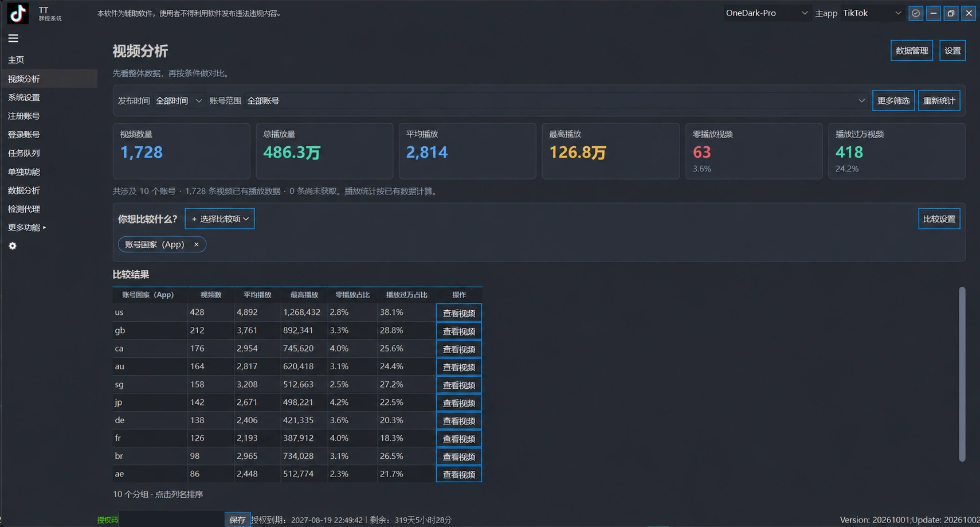Sort by the 平均播放 column header
980x527 pixels.
(x=257, y=295)
